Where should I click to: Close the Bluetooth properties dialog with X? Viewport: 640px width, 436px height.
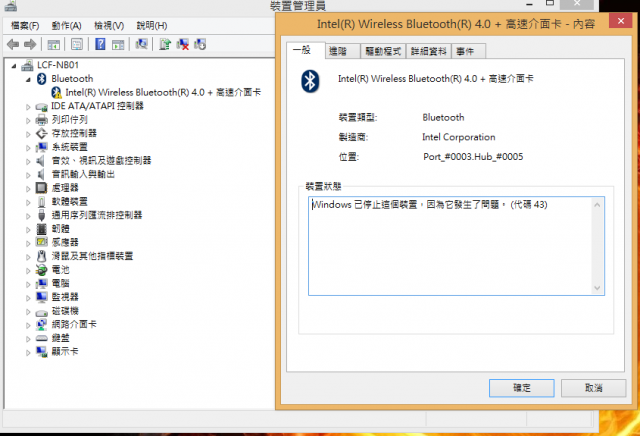click(x=620, y=20)
